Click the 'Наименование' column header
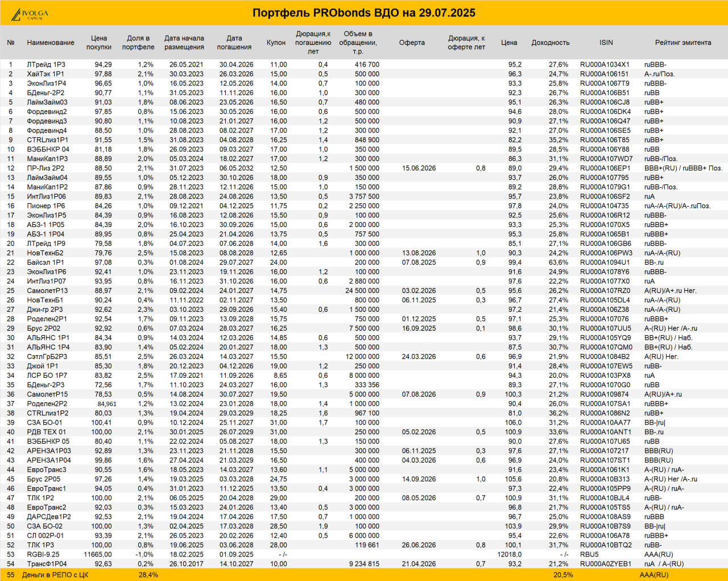The width and height of the screenshot is (728, 581). pos(51,43)
